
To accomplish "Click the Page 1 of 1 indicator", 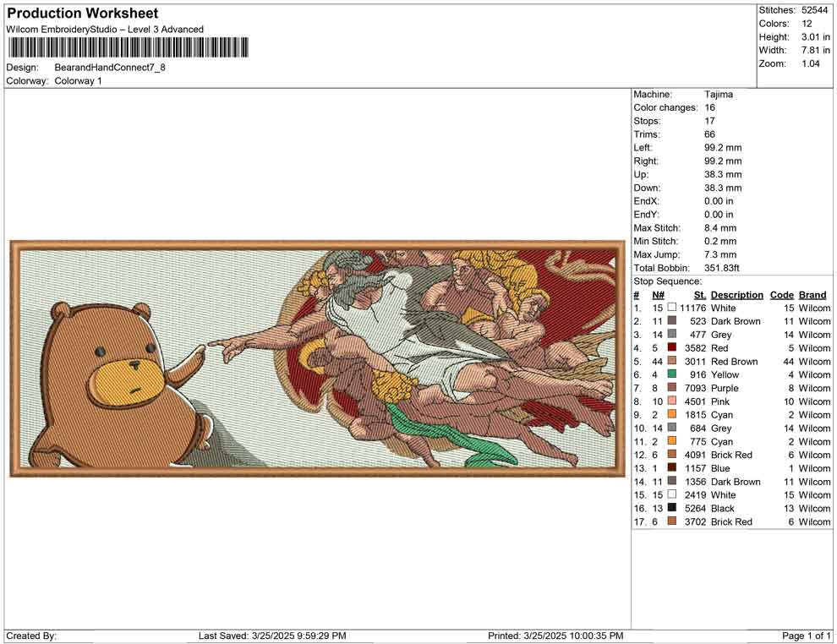I will (806, 636).
